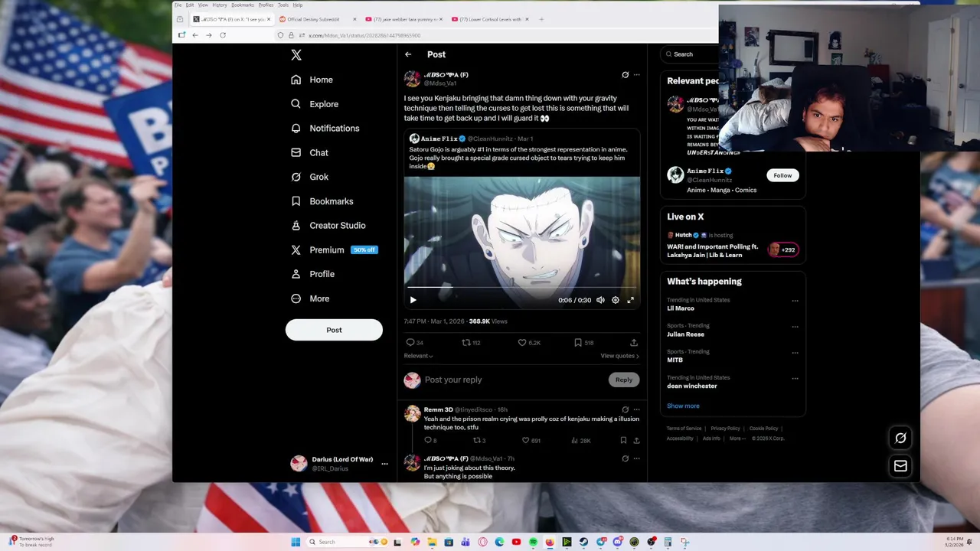Seek on the video progress bar
This screenshot has width=980, height=551.
tap(522, 288)
